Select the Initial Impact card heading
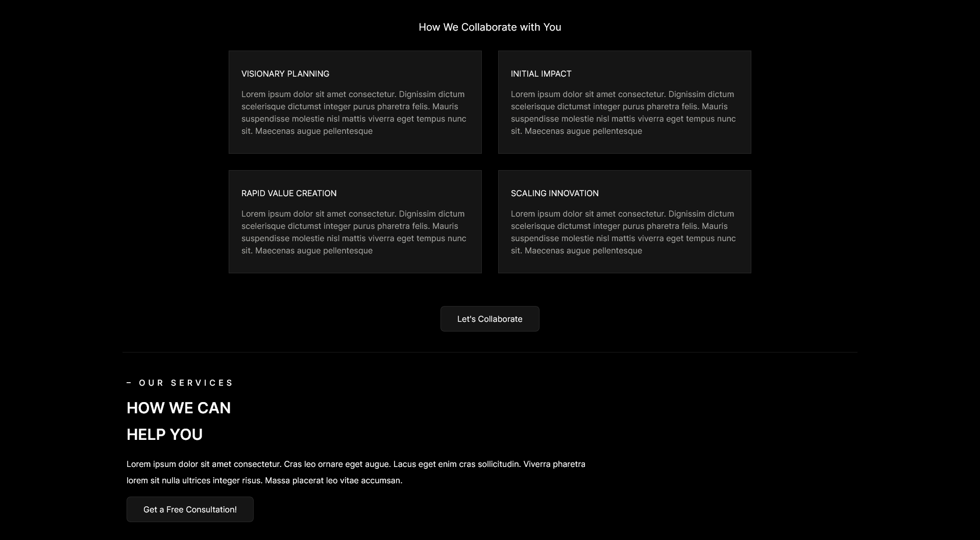The image size is (980, 540). pyautogui.click(x=541, y=74)
